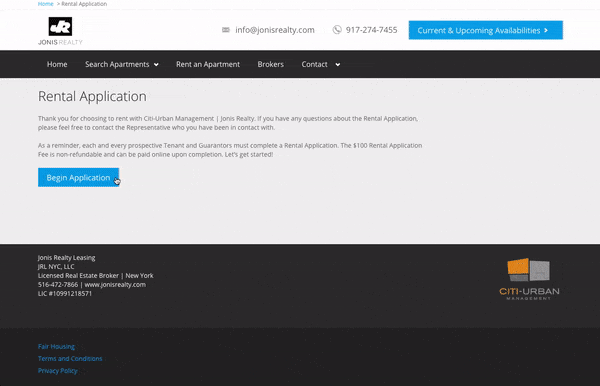Open Current & Upcoming Availabilities button
Screen dimensions: 600x386
tap(486, 30)
